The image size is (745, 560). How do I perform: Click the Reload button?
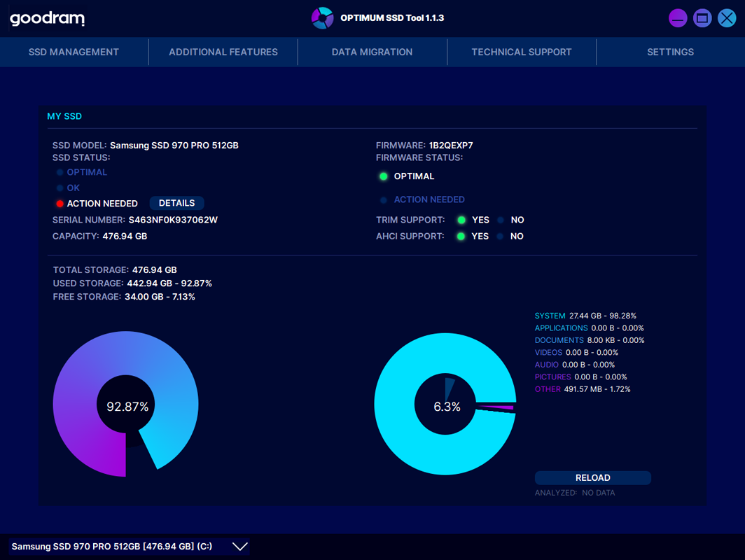tap(592, 478)
